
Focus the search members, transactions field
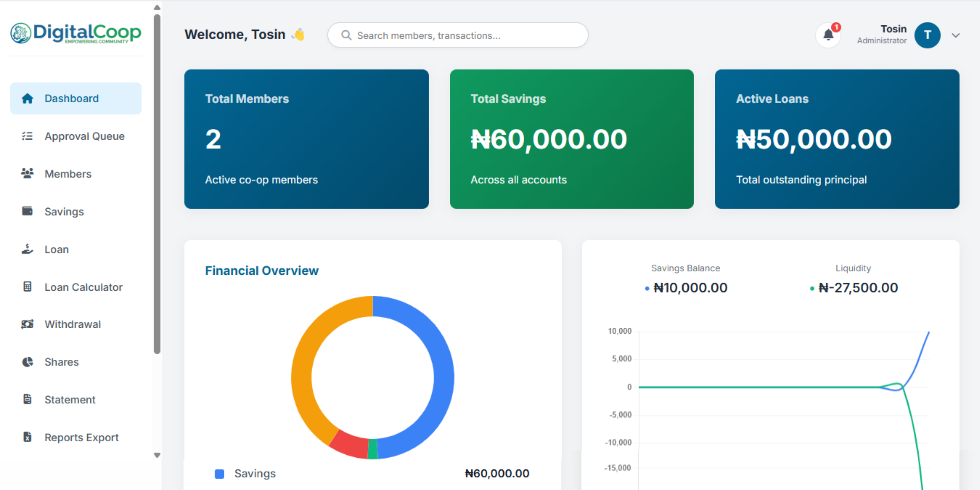pos(458,35)
